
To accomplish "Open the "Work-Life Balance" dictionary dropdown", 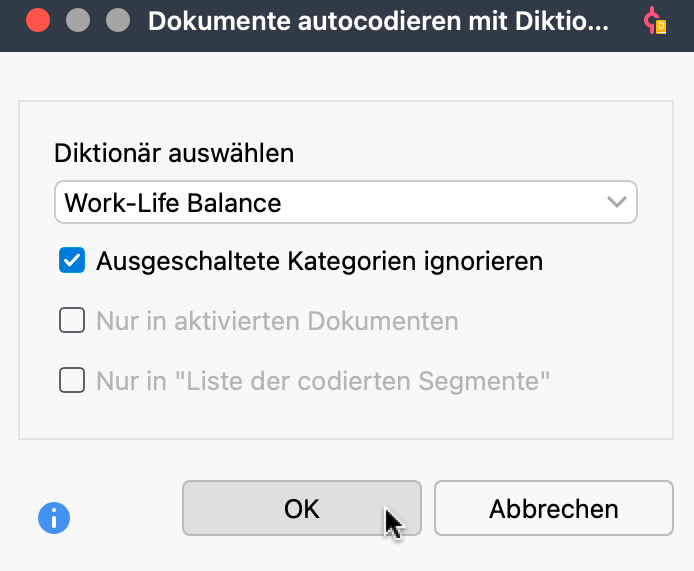I will [345, 203].
